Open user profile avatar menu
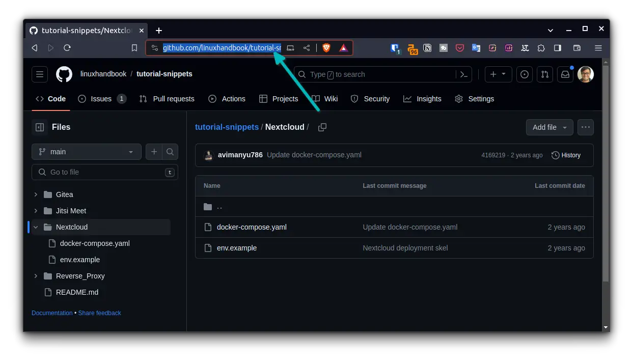Viewport: 633px width, 364px height. pyautogui.click(x=586, y=74)
